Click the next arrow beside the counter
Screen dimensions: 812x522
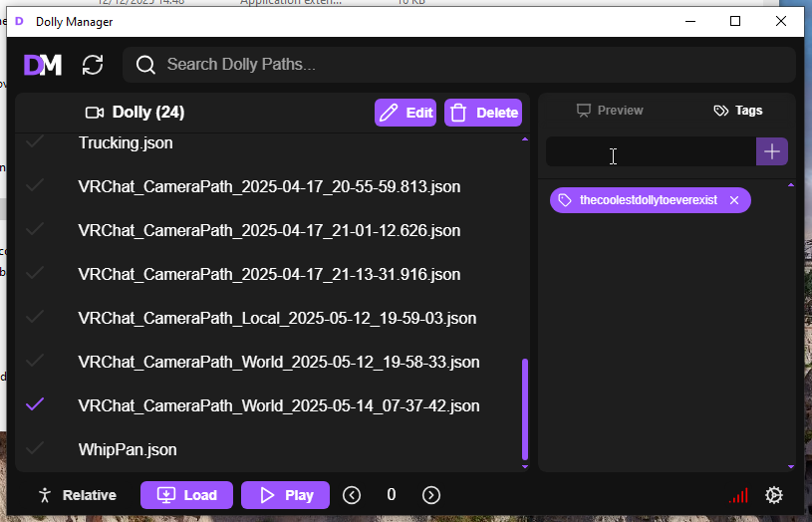431,495
